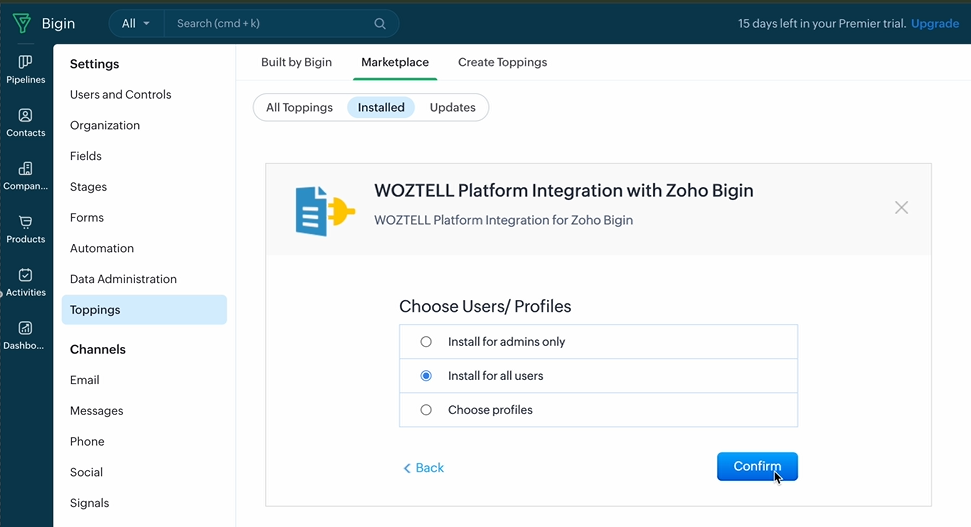Open the Create Toppings tab
The width and height of the screenshot is (971, 527).
pos(502,62)
